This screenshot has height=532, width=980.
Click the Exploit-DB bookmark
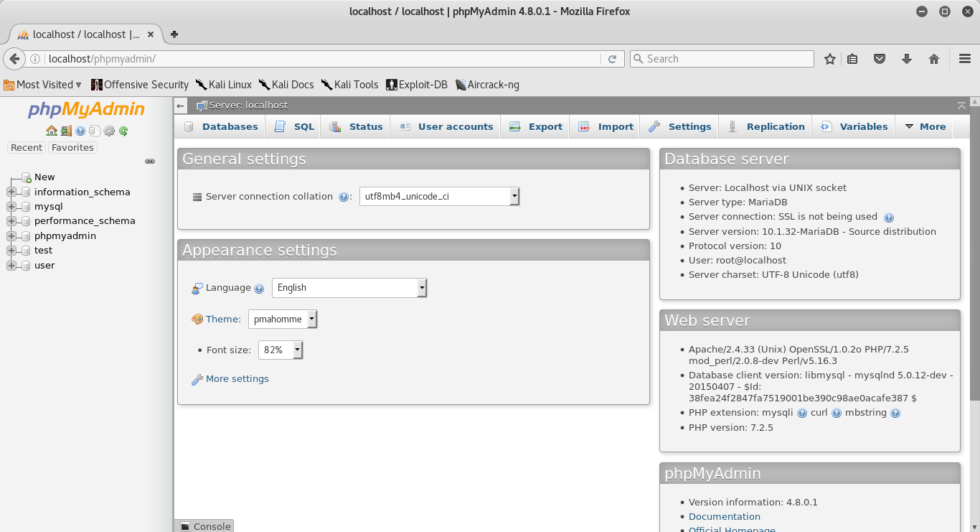point(417,85)
